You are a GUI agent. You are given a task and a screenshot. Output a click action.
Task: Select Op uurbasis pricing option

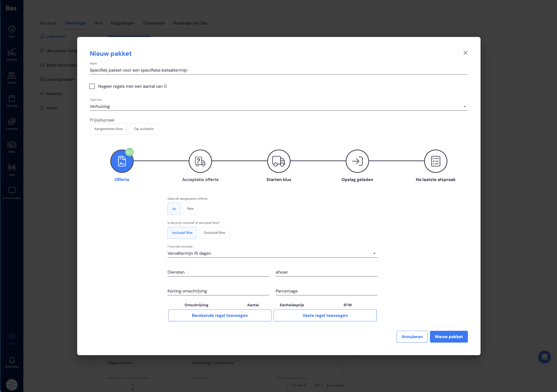tap(144, 129)
